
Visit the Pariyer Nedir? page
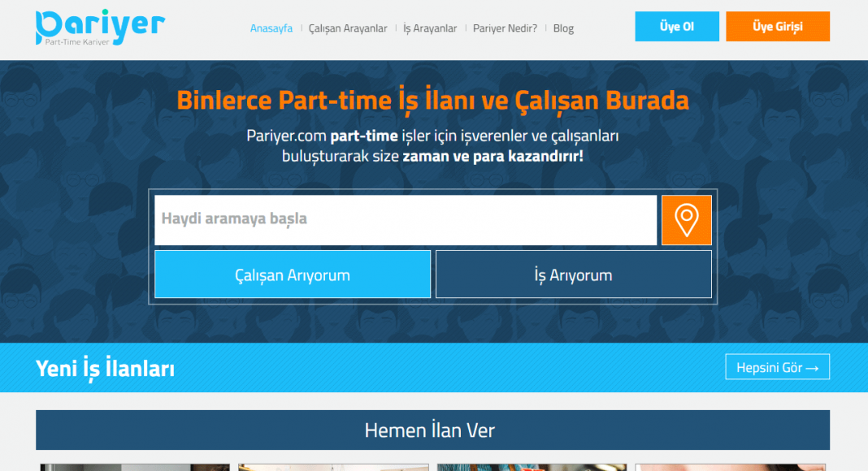click(505, 28)
